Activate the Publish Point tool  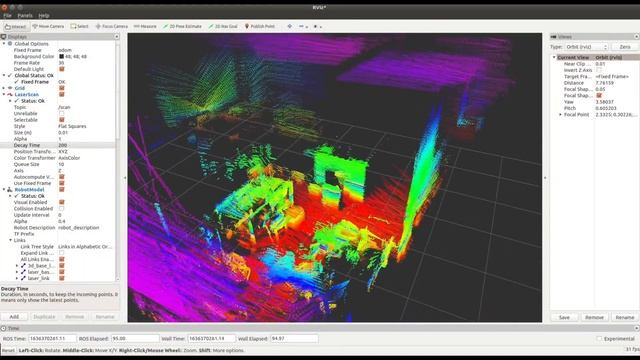point(260,27)
